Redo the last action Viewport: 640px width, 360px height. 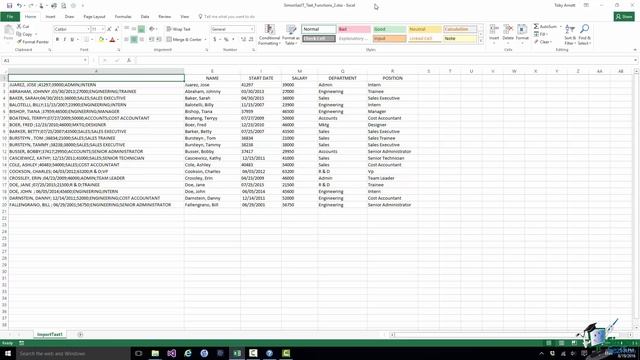[31, 6]
